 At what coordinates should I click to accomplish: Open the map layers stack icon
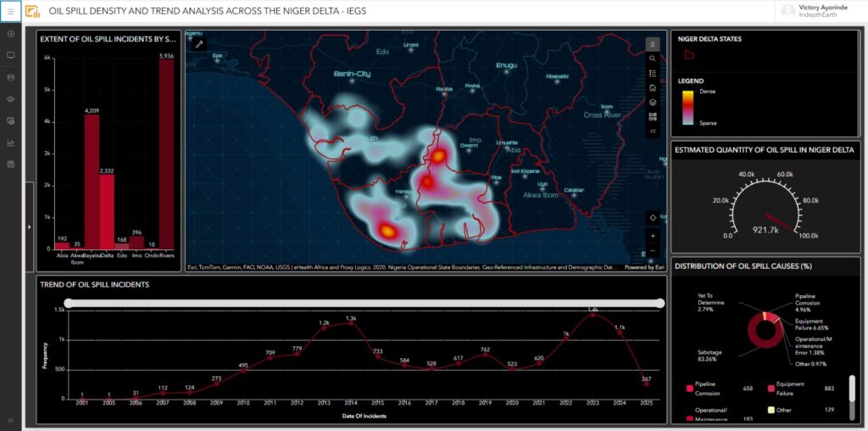652,103
